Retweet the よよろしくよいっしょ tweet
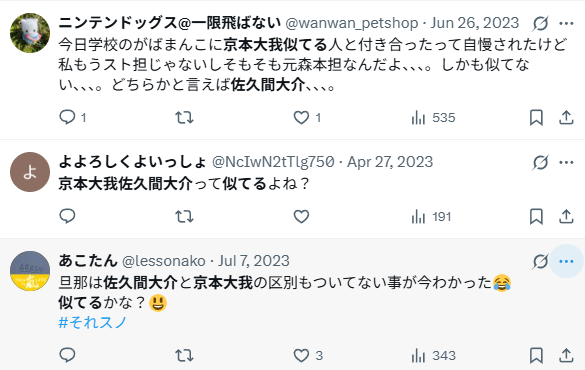 click(x=184, y=216)
